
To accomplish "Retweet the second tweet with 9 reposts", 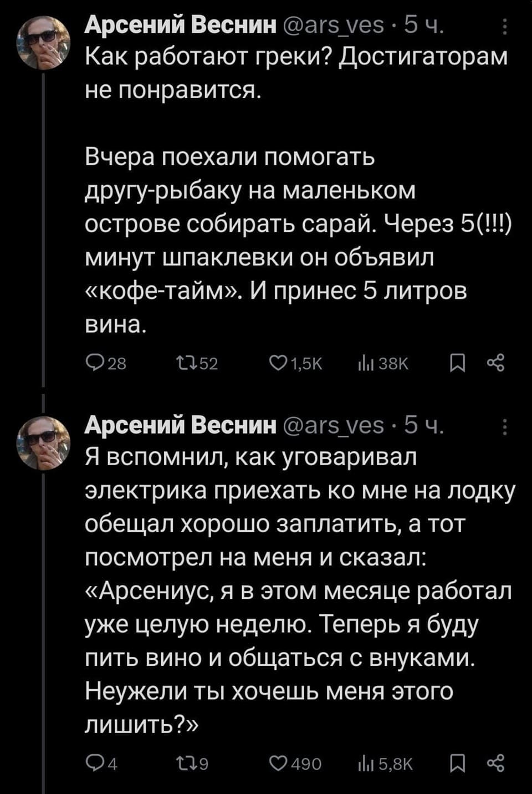I will click(183, 764).
